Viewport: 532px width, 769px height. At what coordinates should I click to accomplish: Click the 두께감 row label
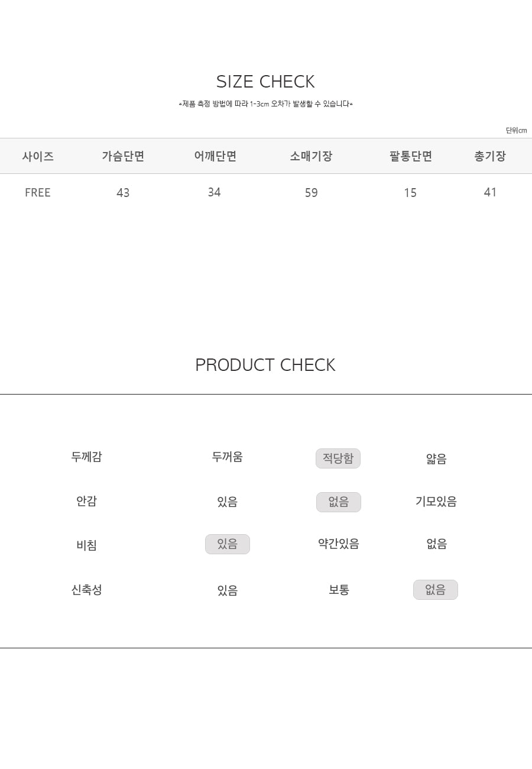[86, 457]
